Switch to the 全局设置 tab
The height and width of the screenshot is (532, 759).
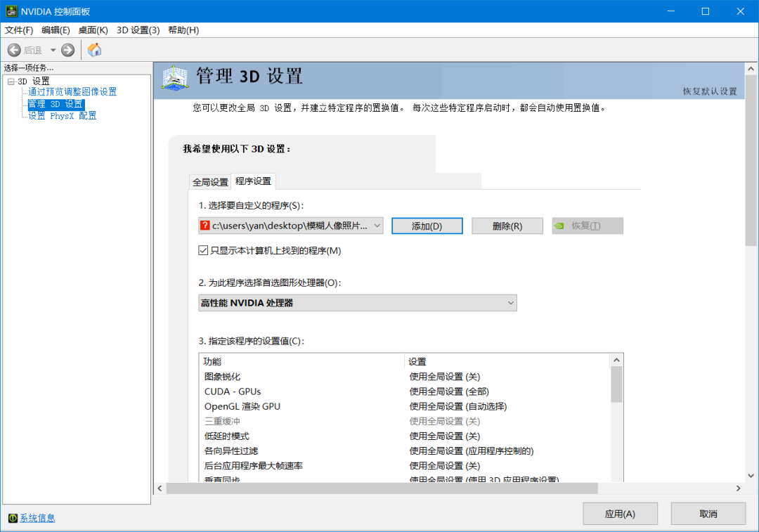click(x=210, y=182)
